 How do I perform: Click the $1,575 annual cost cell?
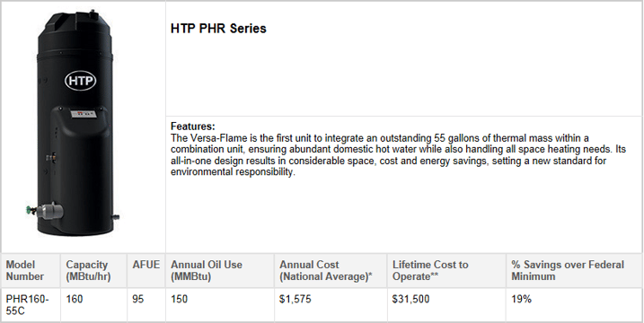[331, 305]
